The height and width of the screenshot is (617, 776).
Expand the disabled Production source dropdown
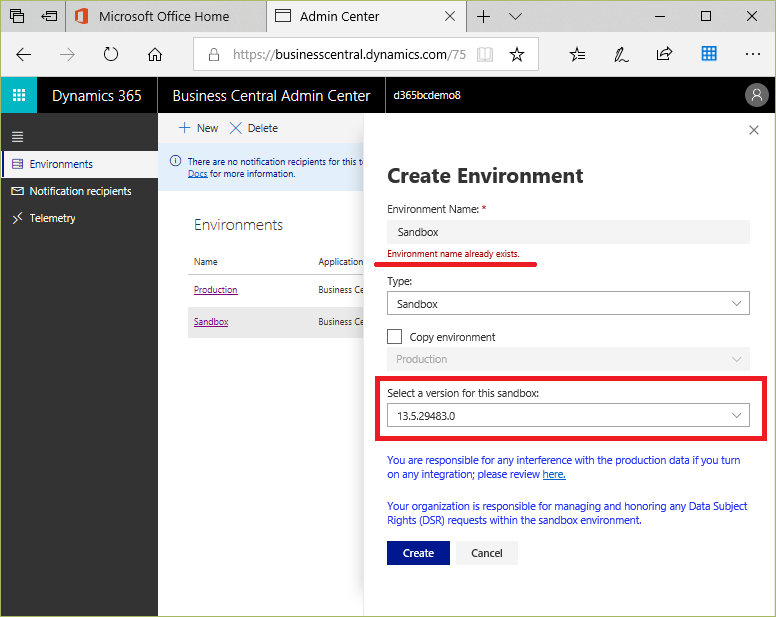568,359
